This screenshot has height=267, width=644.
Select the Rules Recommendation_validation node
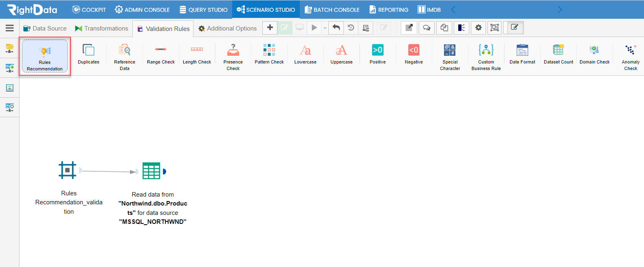coord(67,170)
